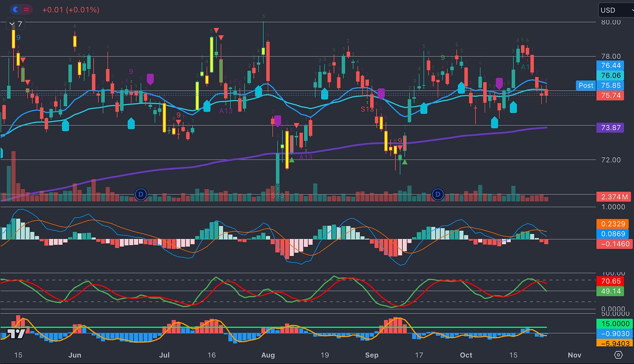This screenshot has width=634, height=364.
Task: Click the orange 0.2329 MACD value label
Action: point(614,224)
